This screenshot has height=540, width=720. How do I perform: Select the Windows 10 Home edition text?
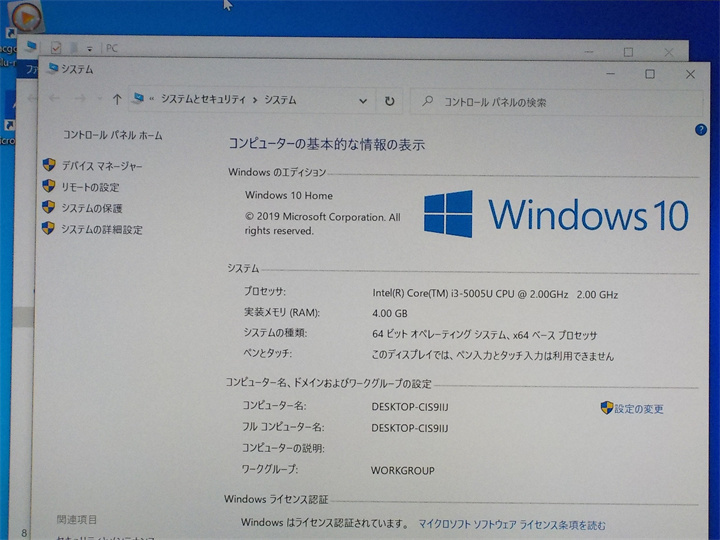(289, 195)
